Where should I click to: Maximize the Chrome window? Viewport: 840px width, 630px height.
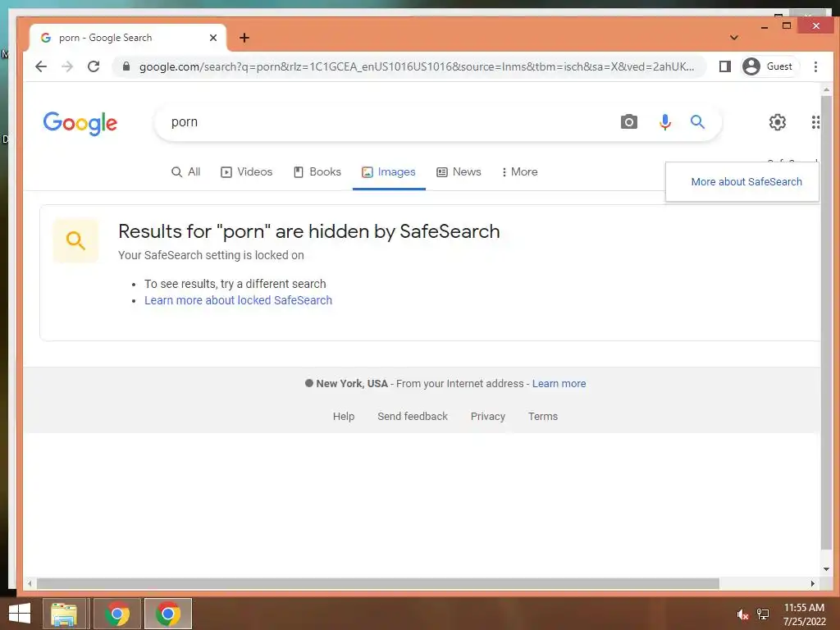787,25
